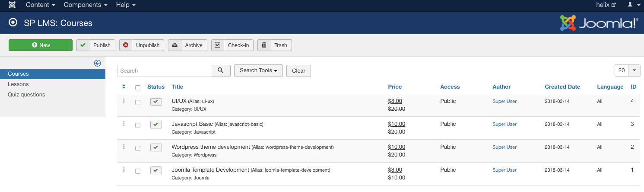The height and width of the screenshot is (192, 644).
Task: Open the Components dropdown menu
Action: click(x=86, y=5)
